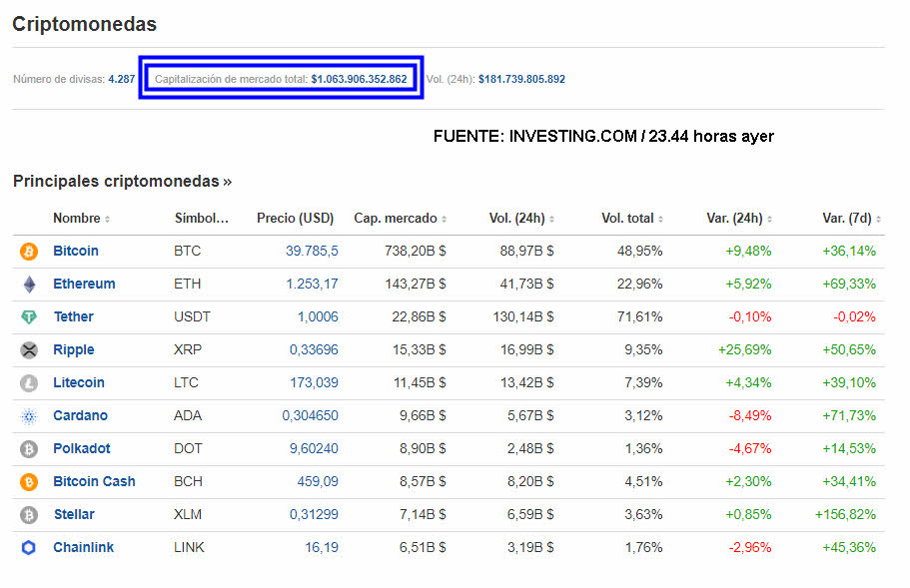Click the Número de divisas value 4.287
Viewport: 910px width, 588px height.
121,79
